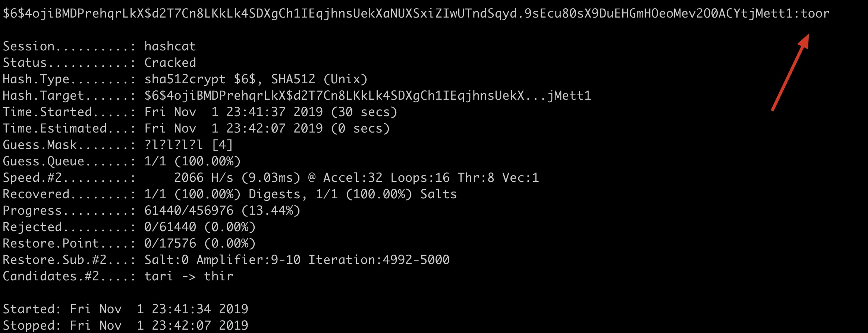
Task: Click the Rejected 0/61440 value
Action: click(x=170, y=227)
